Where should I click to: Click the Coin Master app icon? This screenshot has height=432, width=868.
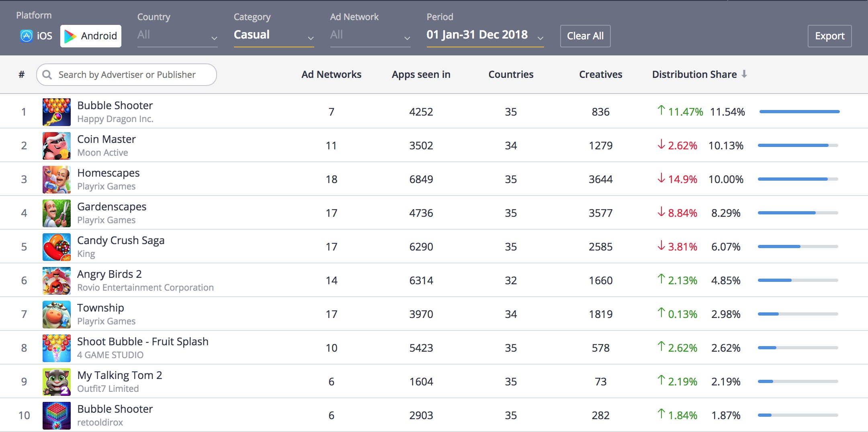click(57, 146)
